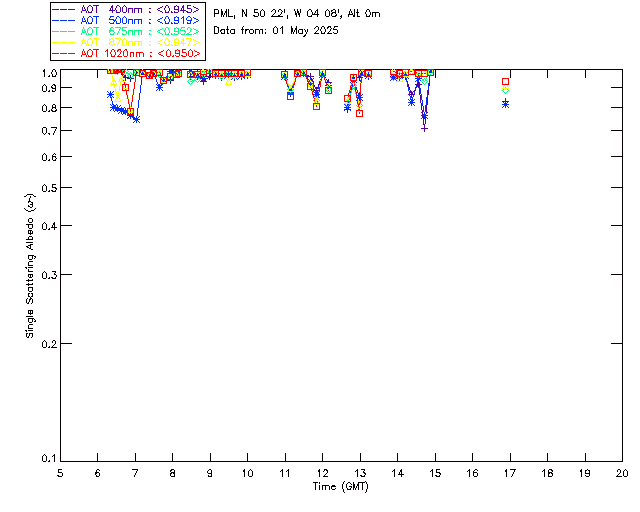Click the AOT 870nm legend entry
The width and height of the screenshot is (640, 512).
[x=126, y=42]
